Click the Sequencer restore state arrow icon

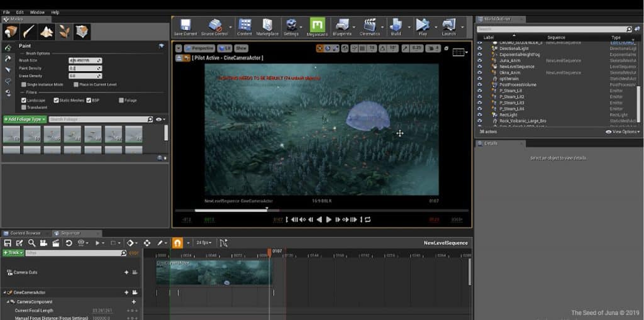[69, 243]
